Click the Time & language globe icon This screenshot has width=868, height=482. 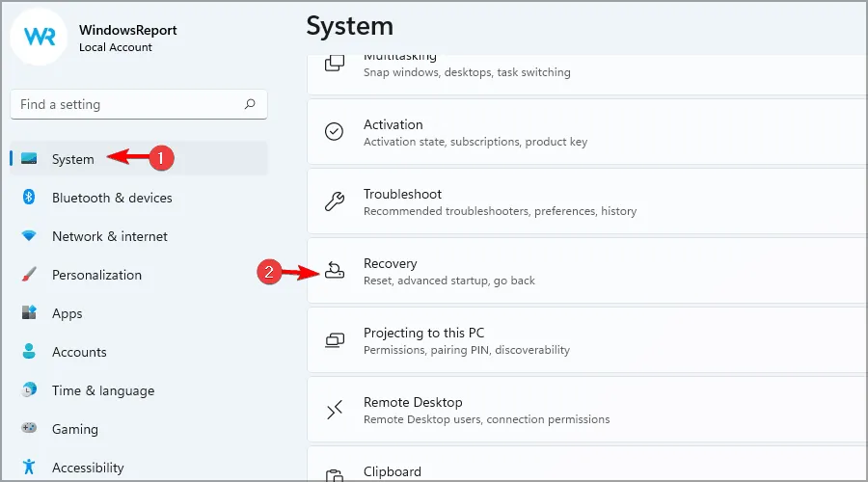(x=29, y=390)
